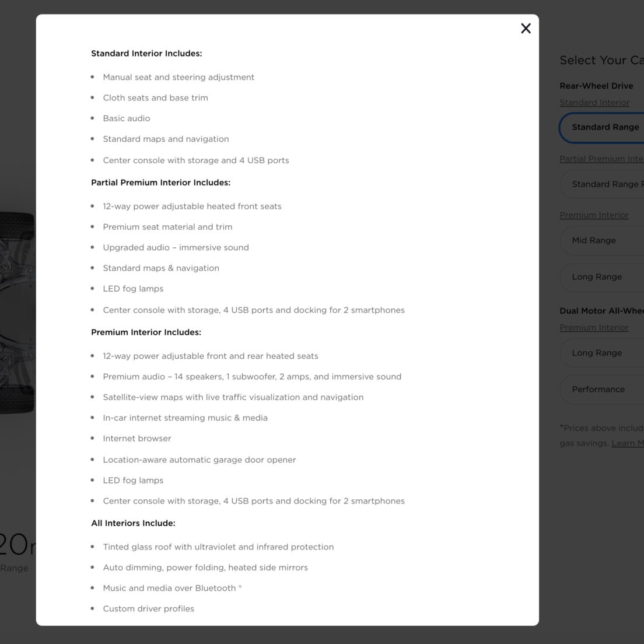
Task: Open Premium Interior link under Dual Motor All-Wheel Drive
Action: (x=594, y=327)
